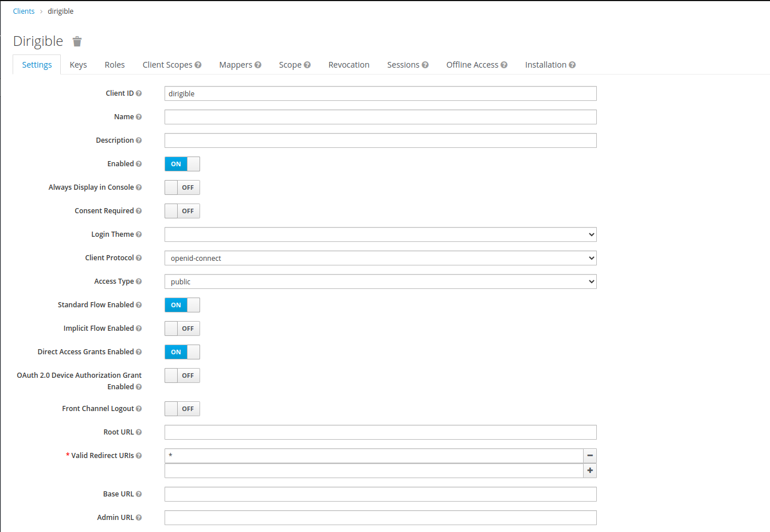
Task: Show help tooltip for Client ID
Action: pos(139,93)
